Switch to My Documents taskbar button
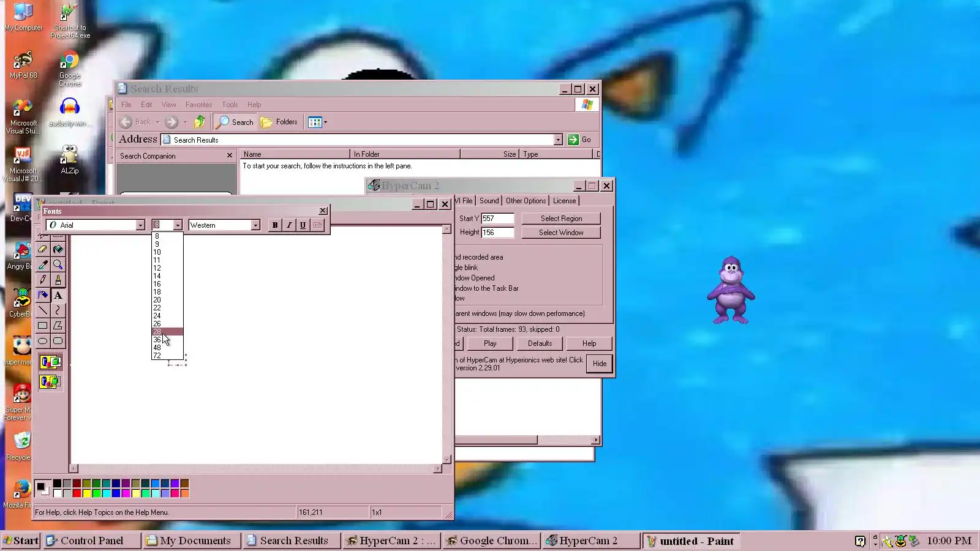The height and width of the screenshot is (551, 980). tap(192, 541)
